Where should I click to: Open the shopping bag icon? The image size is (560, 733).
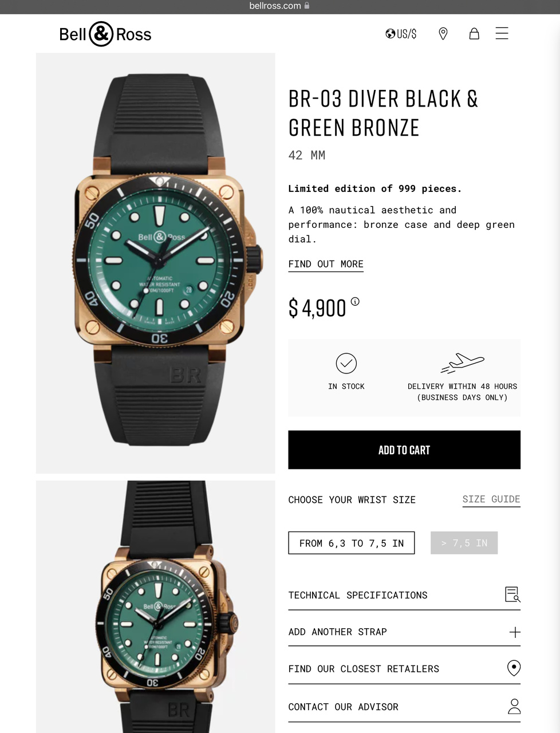tap(474, 34)
